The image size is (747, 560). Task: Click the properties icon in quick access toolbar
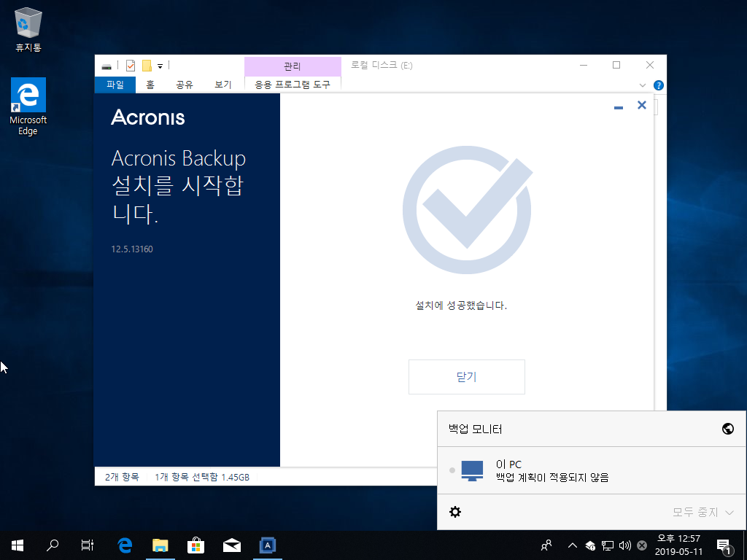131,66
